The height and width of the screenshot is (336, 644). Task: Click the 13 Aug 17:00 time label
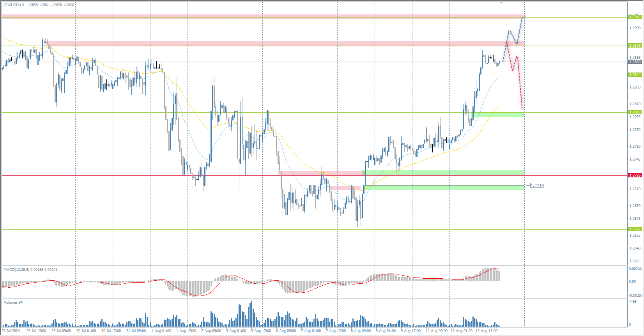pos(487,331)
